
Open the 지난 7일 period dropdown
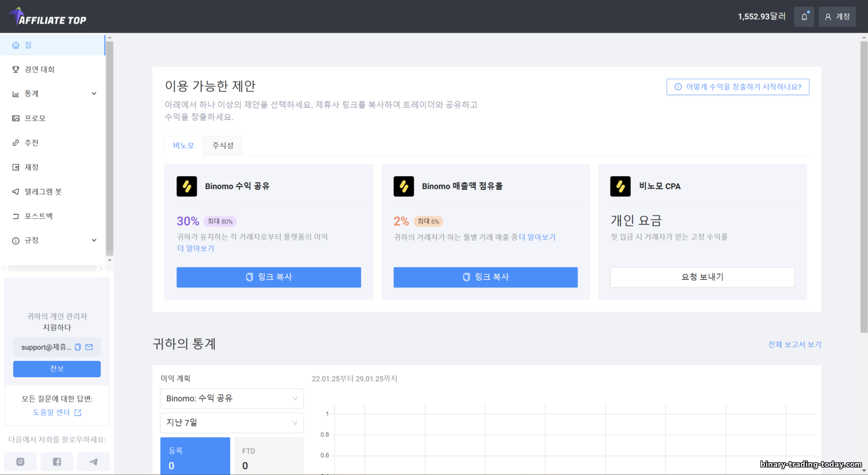pyautogui.click(x=231, y=423)
